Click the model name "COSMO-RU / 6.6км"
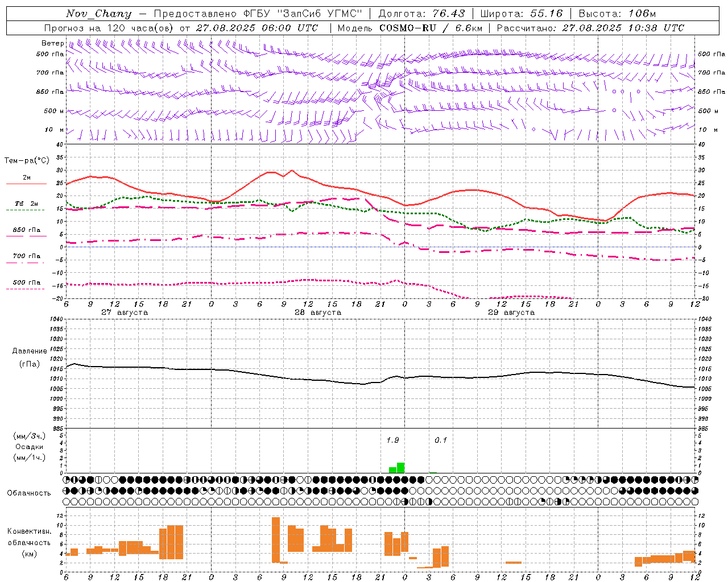728x582 pixels. click(x=431, y=28)
